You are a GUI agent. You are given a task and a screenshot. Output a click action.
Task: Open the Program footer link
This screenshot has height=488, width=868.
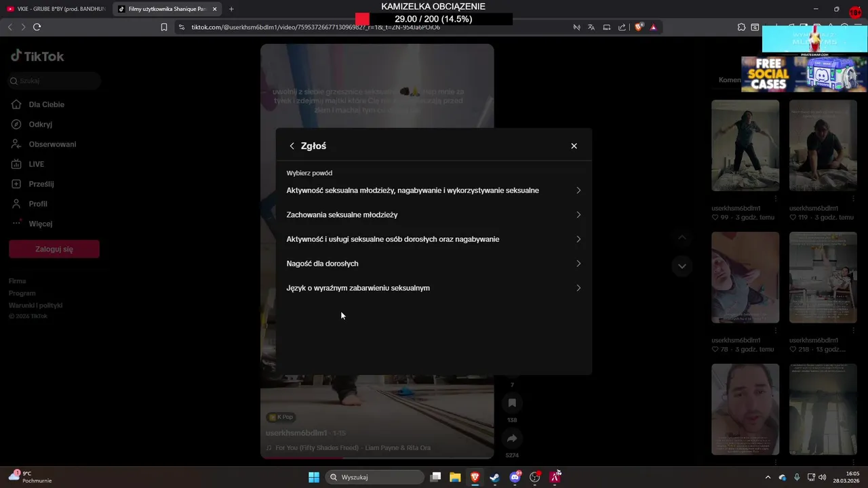pos(22,293)
